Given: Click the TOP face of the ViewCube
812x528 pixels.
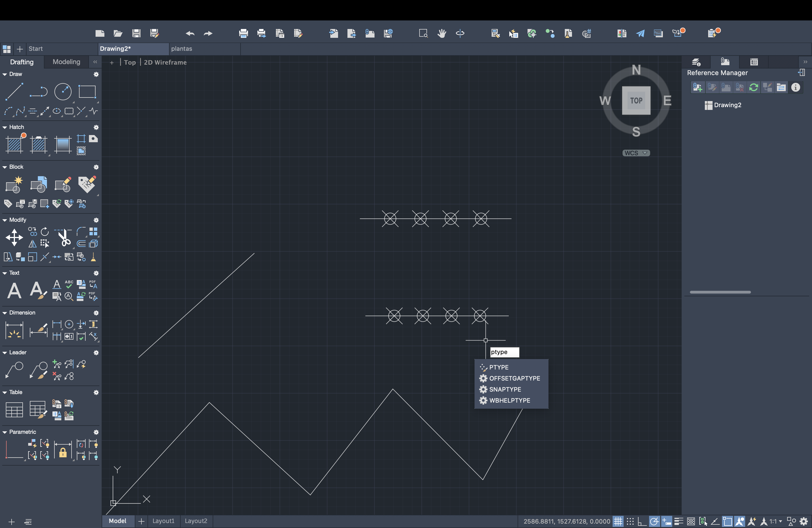Looking at the screenshot, I should coord(636,100).
